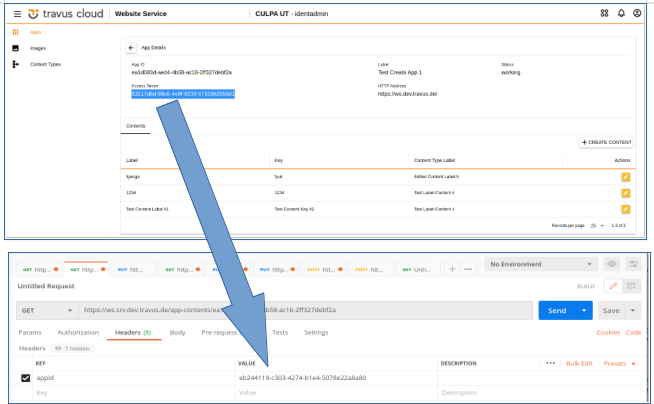Image resolution: width=654 pixels, height=404 pixels.
Task: Select Images in the sidebar
Action: point(38,48)
